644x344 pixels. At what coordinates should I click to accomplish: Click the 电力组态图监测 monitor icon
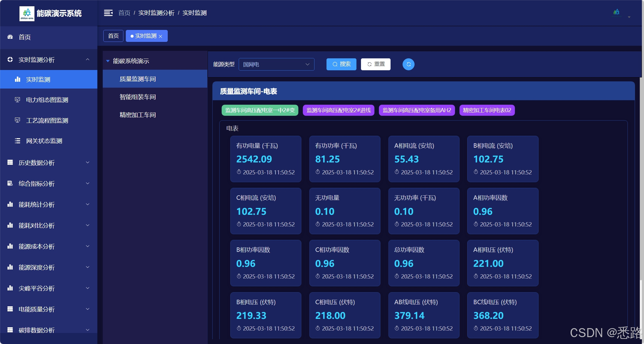18,100
